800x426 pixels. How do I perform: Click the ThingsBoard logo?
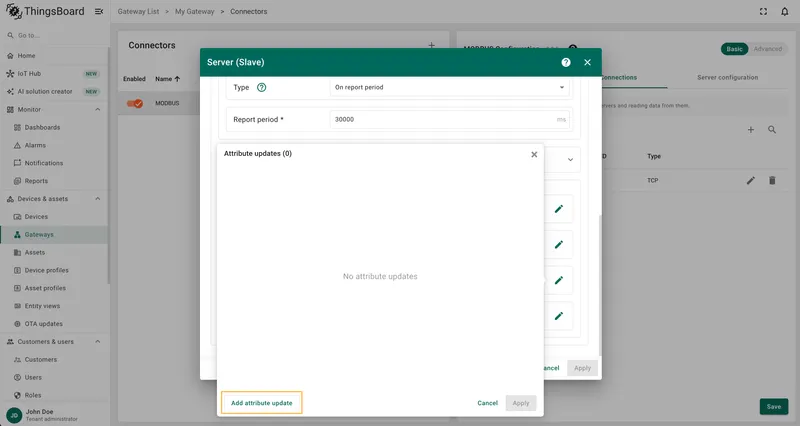(45, 11)
